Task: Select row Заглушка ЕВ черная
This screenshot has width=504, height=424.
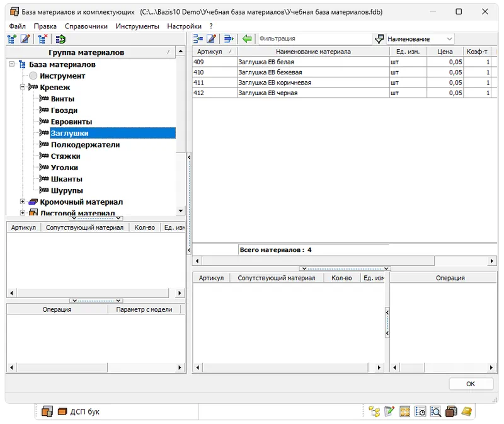Action: point(345,93)
